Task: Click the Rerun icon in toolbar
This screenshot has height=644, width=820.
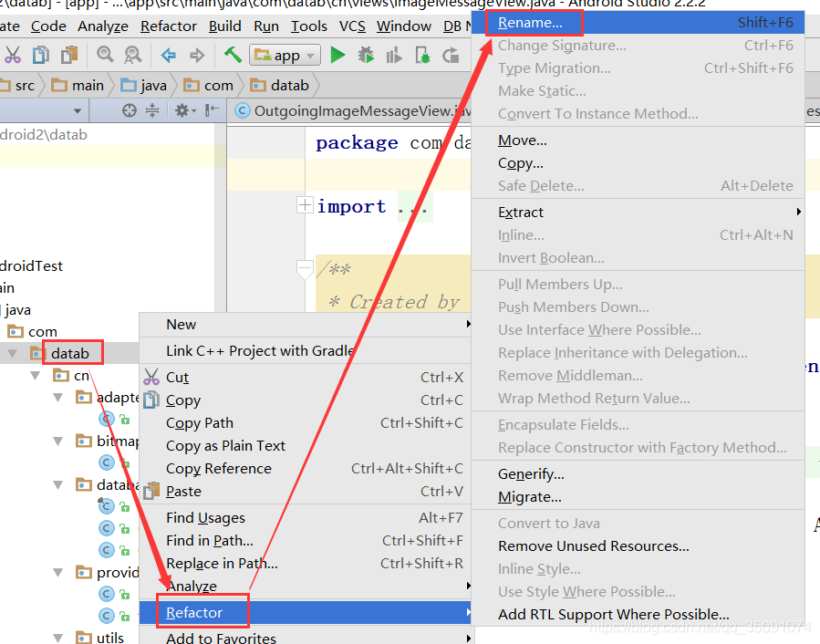Action: 451,55
